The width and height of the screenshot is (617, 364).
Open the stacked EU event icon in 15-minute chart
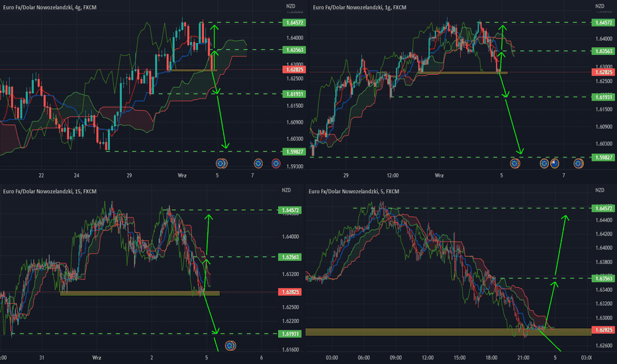tap(230, 345)
